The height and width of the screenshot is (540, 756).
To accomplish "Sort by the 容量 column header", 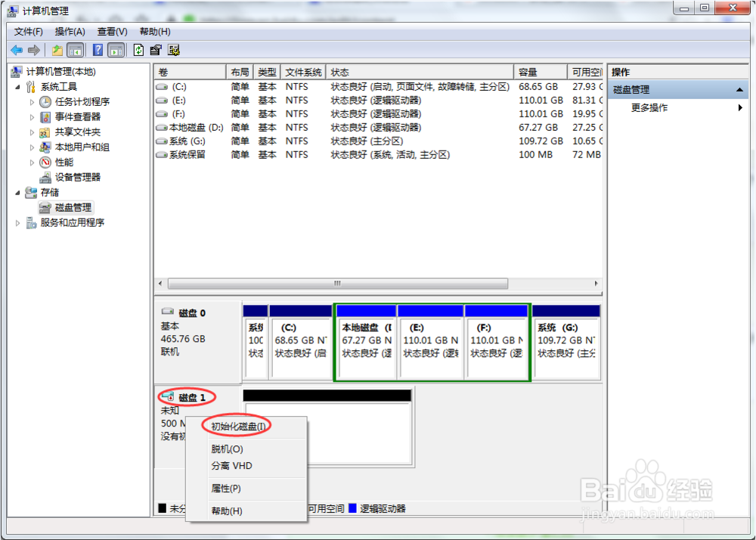I will [x=540, y=73].
